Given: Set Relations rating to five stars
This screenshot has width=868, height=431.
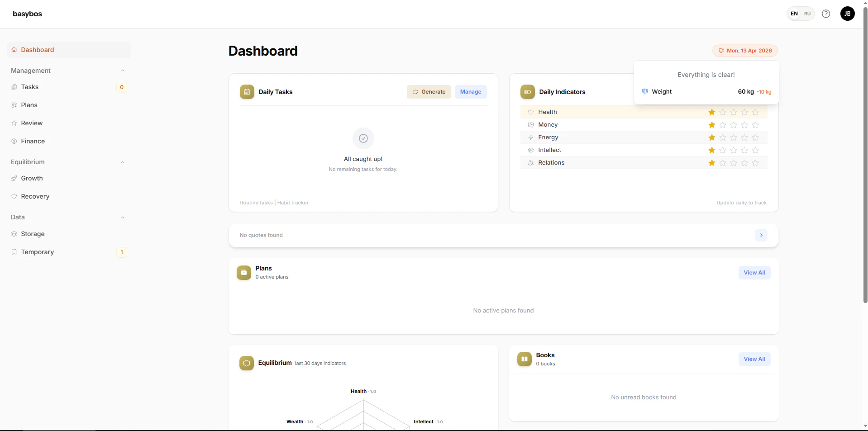Looking at the screenshot, I should click(x=755, y=163).
